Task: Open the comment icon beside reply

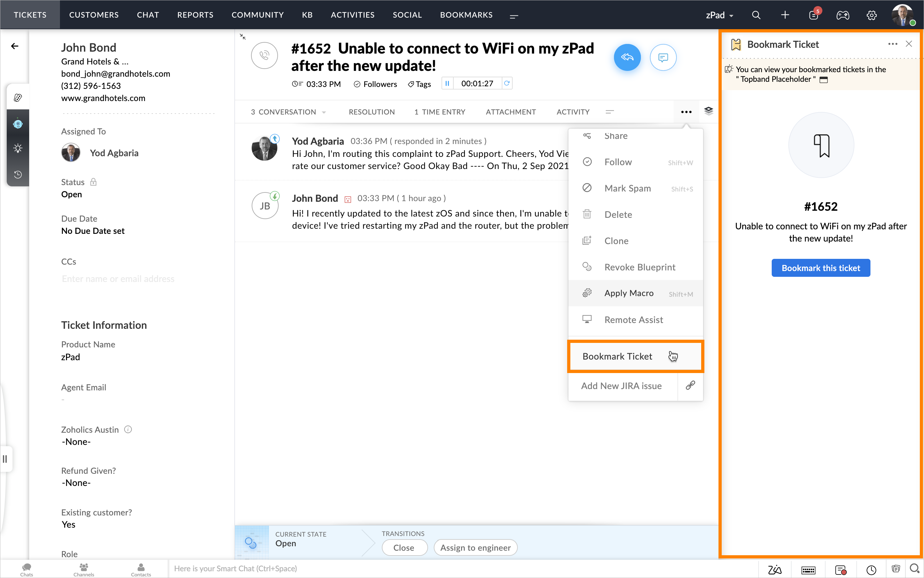Action: pos(663,57)
